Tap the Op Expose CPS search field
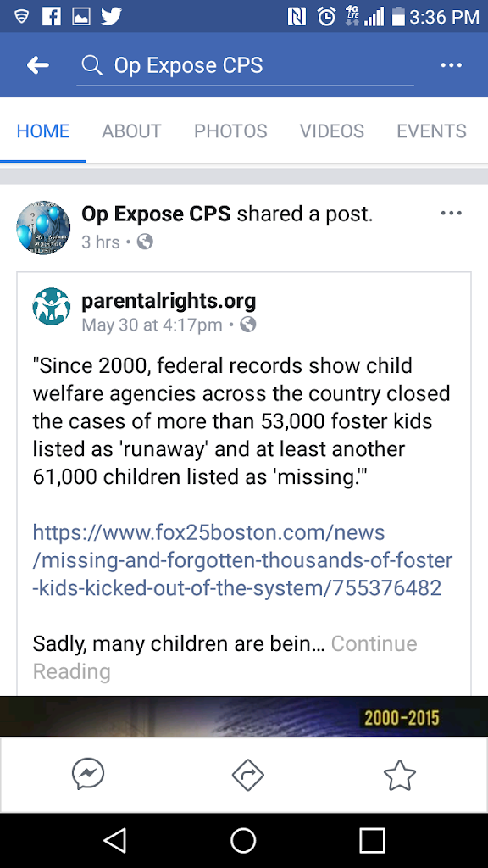488x868 pixels. [x=245, y=65]
